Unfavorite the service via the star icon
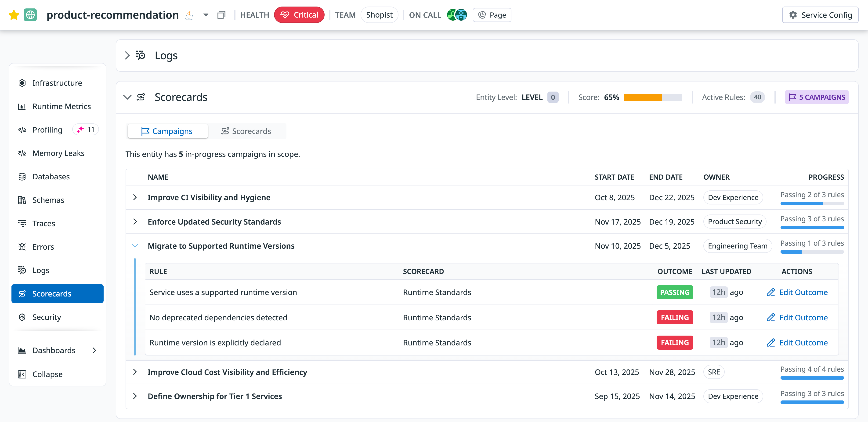Image resolution: width=868 pixels, height=422 pixels. coord(14,15)
